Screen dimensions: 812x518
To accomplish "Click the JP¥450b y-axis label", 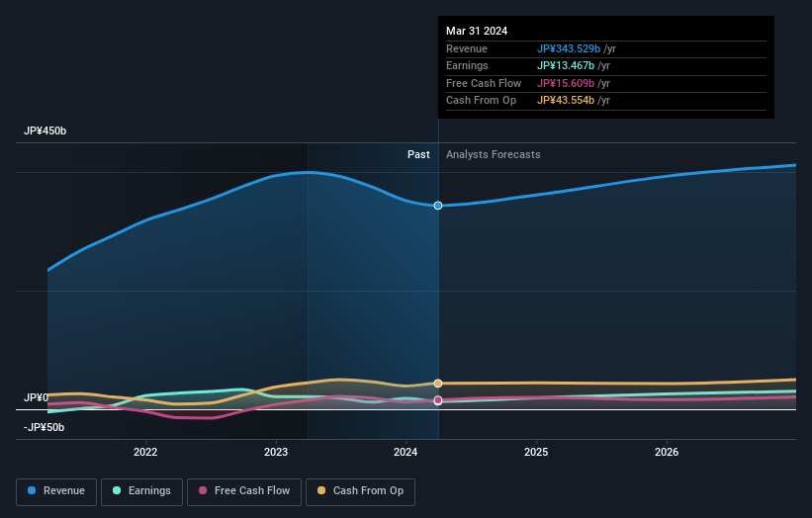I will click(45, 130).
